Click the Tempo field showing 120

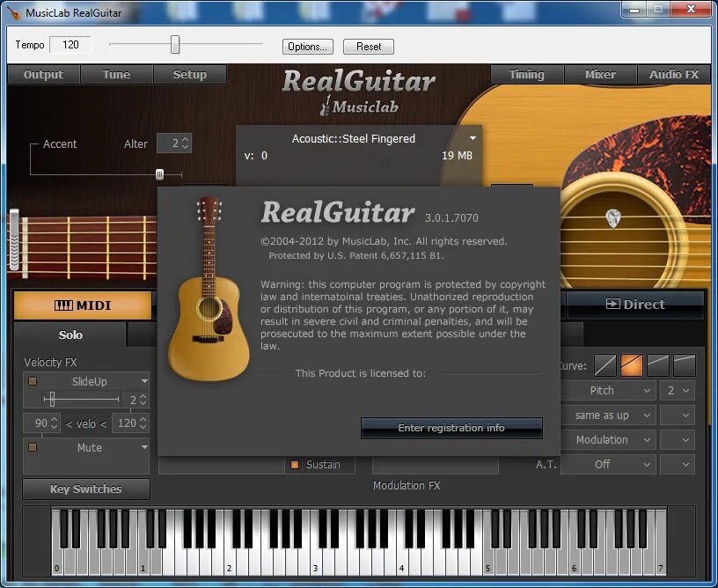click(x=70, y=44)
